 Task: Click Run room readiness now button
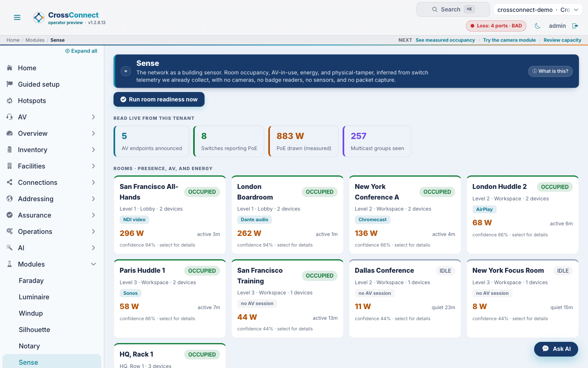159,99
